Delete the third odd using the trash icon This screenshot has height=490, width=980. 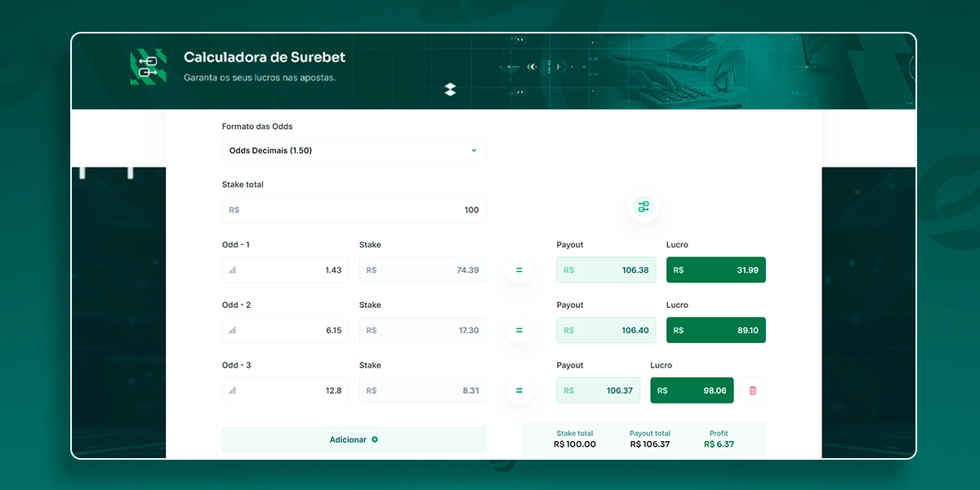[752, 390]
